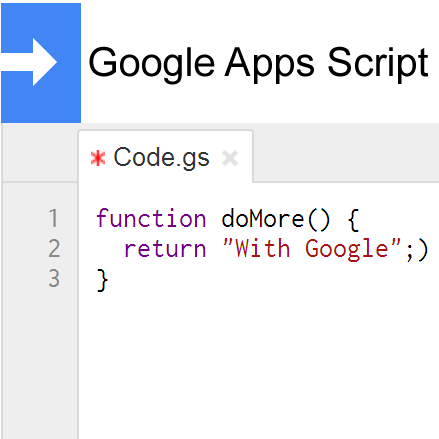Close the Code.gs tab
The image size is (439, 439).
tap(230, 158)
